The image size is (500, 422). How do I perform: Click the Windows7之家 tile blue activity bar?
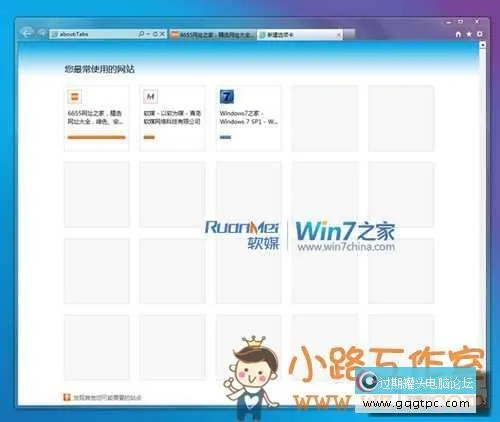click(226, 137)
